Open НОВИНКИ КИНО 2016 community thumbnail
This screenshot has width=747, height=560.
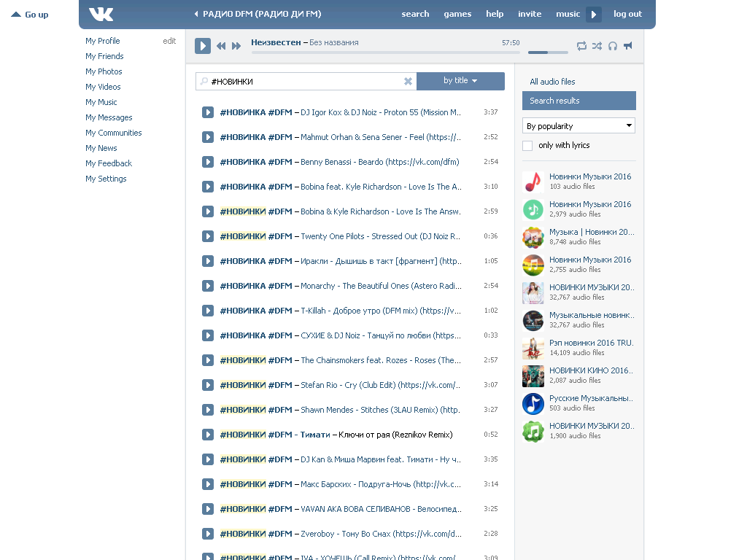click(533, 376)
